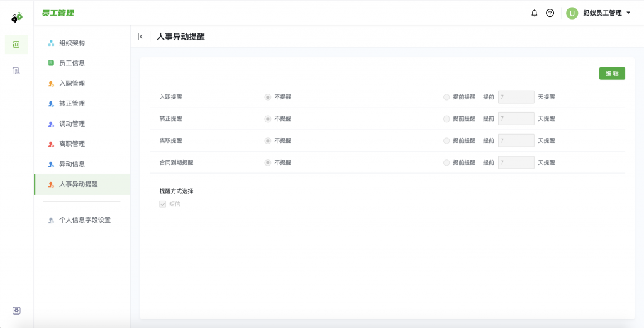Open settings icon at bottom left
Image resolution: width=644 pixels, height=328 pixels.
(x=16, y=310)
